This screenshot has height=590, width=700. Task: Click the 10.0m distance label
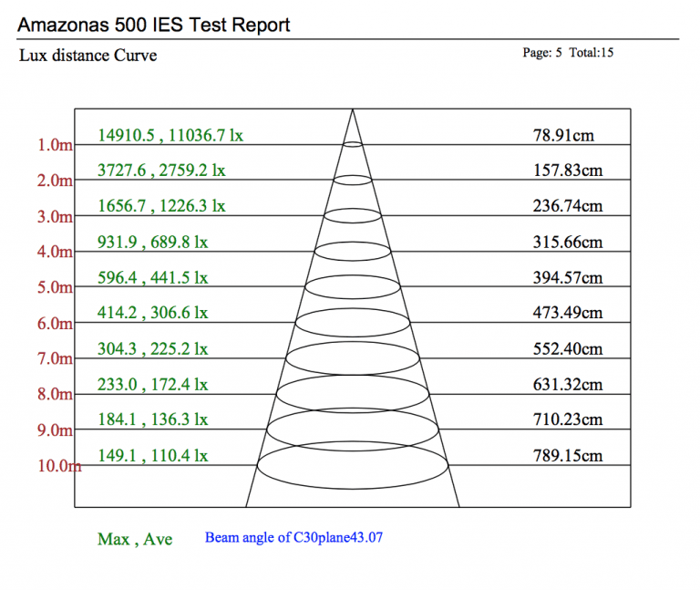point(57,466)
